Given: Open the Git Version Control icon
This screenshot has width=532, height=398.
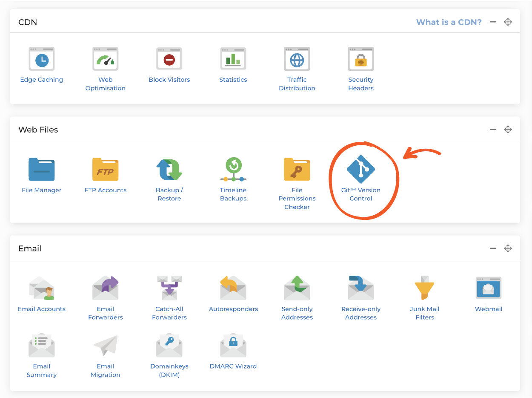Looking at the screenshot, I should (361, 169).
